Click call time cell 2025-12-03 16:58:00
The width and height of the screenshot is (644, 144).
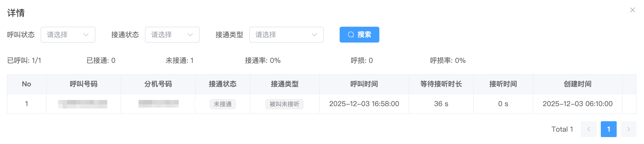click(x=364, y=104)
